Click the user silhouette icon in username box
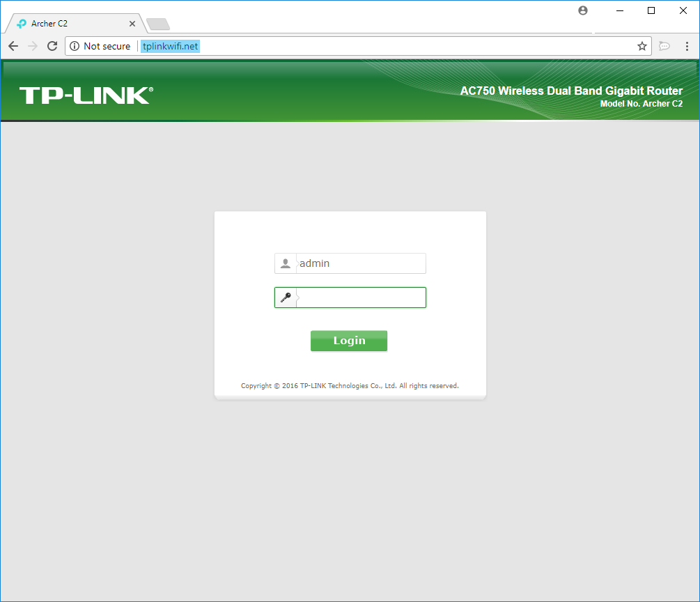 286,263
